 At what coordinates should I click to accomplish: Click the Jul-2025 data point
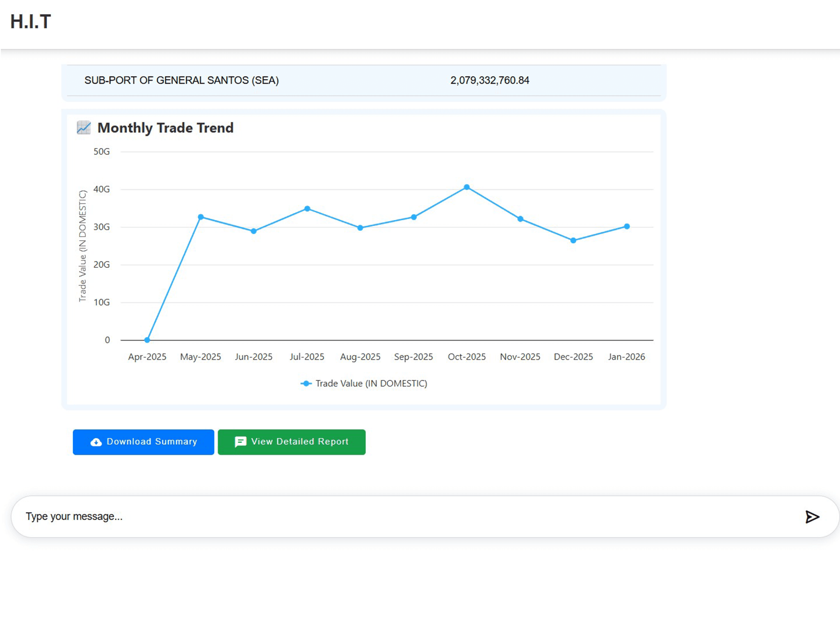307,209
